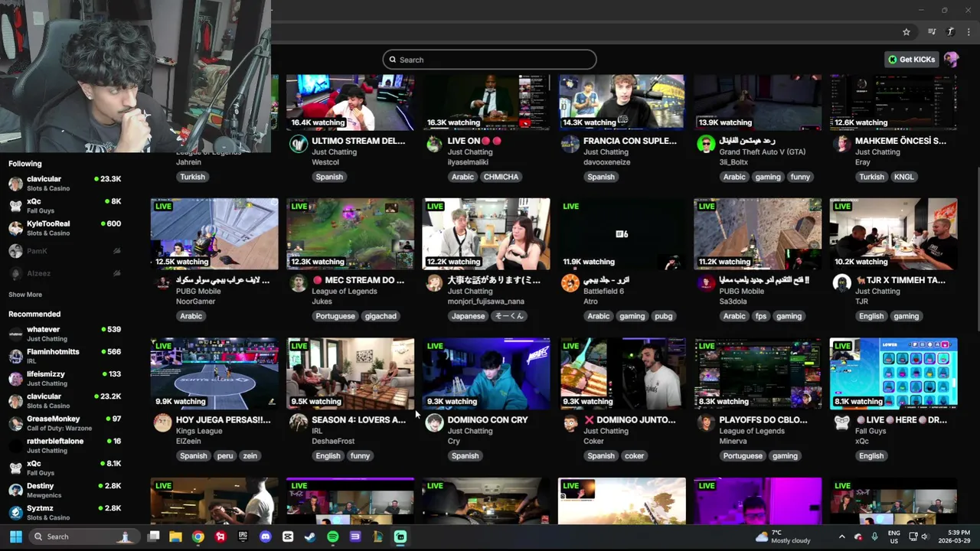980x551 pixels.
Task: Open Atro's orange channel avatar
Action: (x=570, y=283)
